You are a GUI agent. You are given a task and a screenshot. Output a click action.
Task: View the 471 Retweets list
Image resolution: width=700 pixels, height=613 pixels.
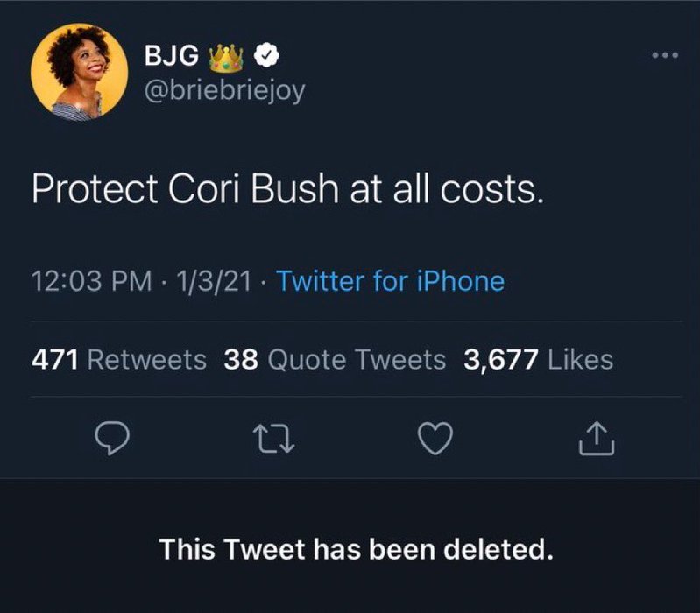119,359
